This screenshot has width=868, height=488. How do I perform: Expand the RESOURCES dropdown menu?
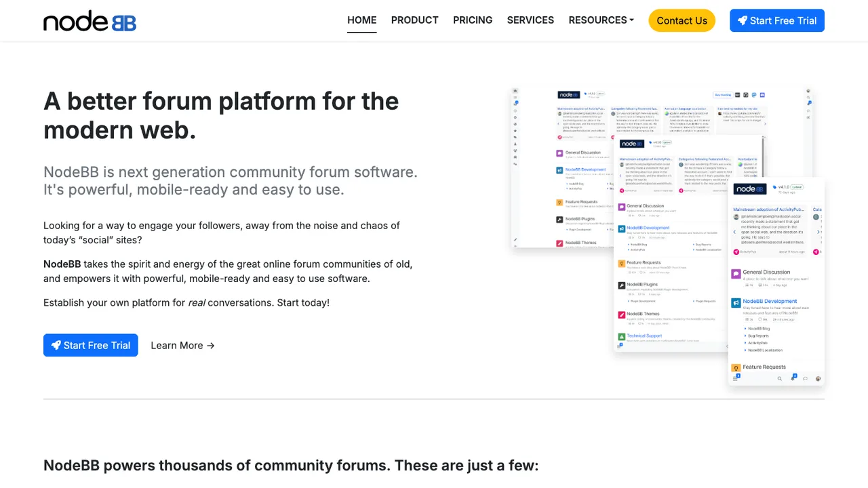pos(601,20)
